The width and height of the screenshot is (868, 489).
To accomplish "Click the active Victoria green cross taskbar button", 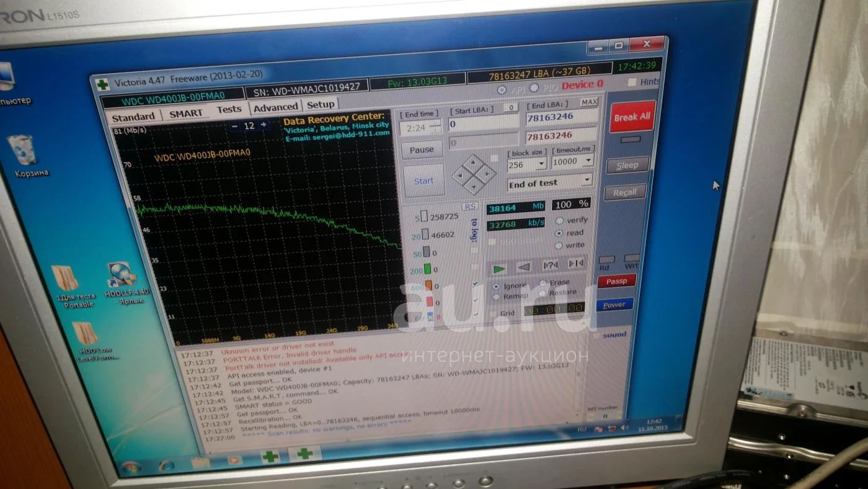I will tap(304, 454).
